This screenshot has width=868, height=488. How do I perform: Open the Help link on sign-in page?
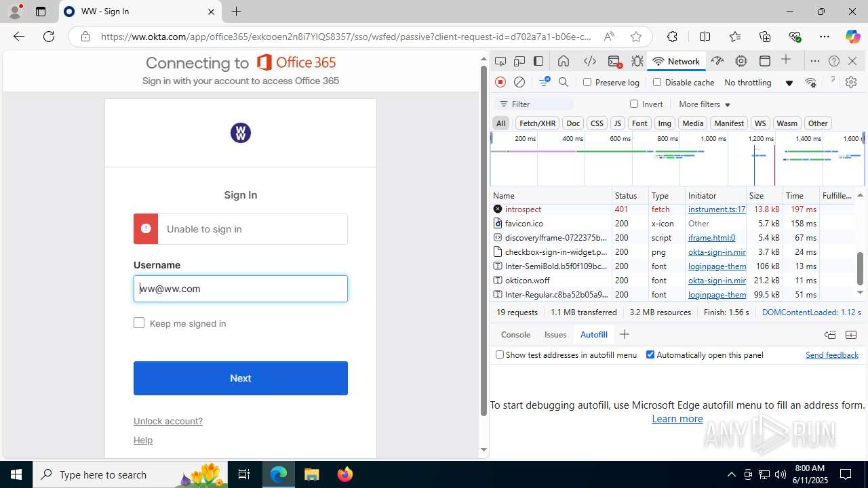pos(143,440)
